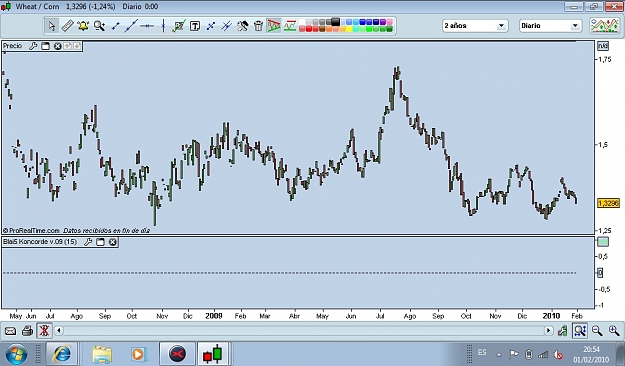
Task: Select the parallel channel line tool
Action: pyautogui.click(x=227, y=26)
